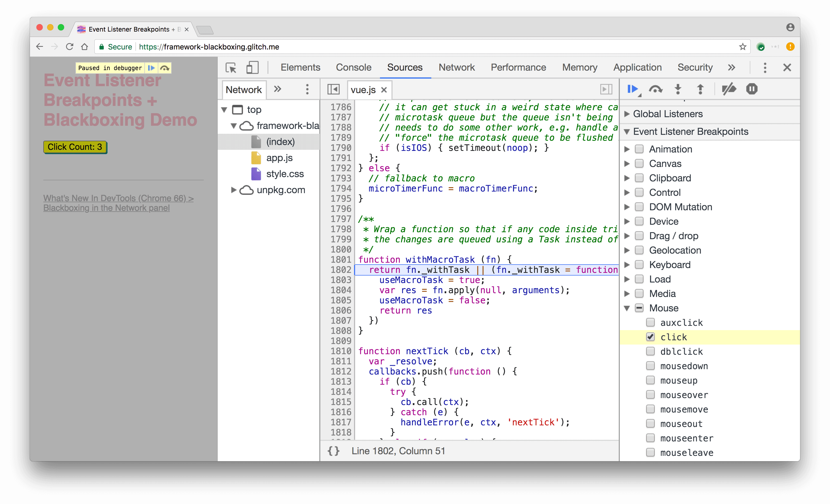The width and height of the screenshot is (830, 504).
Task: Expand the Animation breakpoints category
Action: (630, 149)
